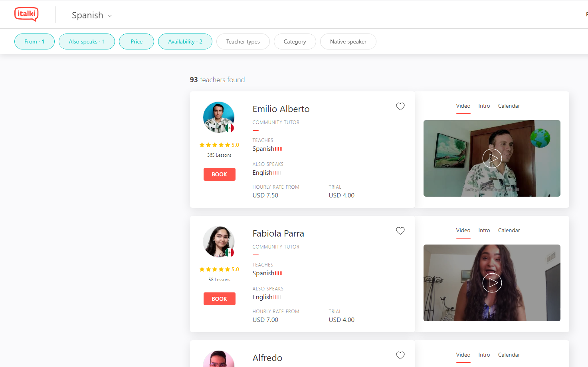588x367 pixels.
Task: Click Spanish level bars in Fabiola's card
Action: pos(279,273)
